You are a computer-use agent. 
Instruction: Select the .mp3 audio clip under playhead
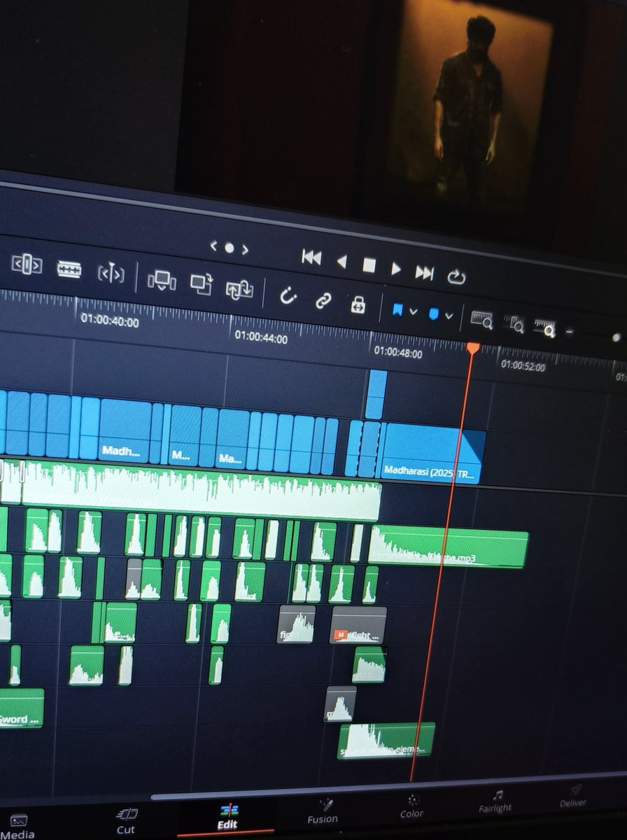[448, 547]
